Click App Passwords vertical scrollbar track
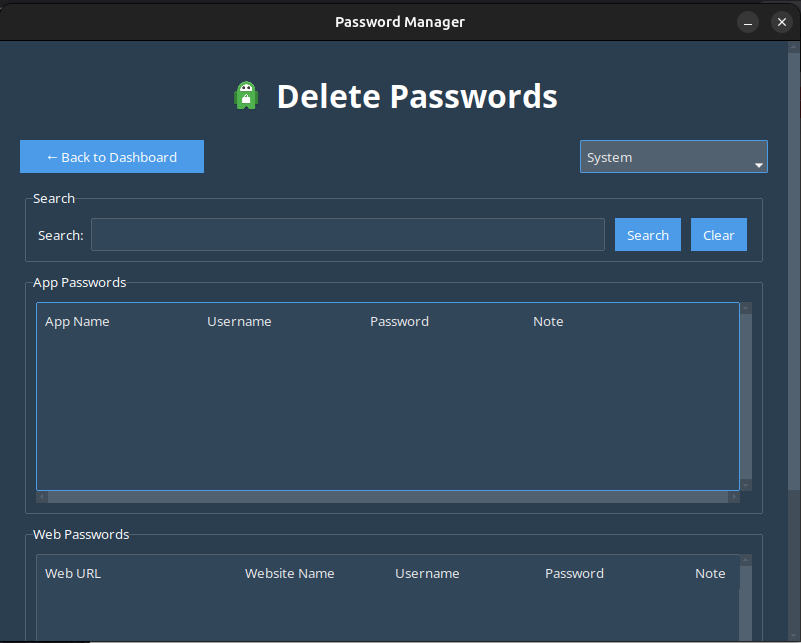 pos(746,400)
